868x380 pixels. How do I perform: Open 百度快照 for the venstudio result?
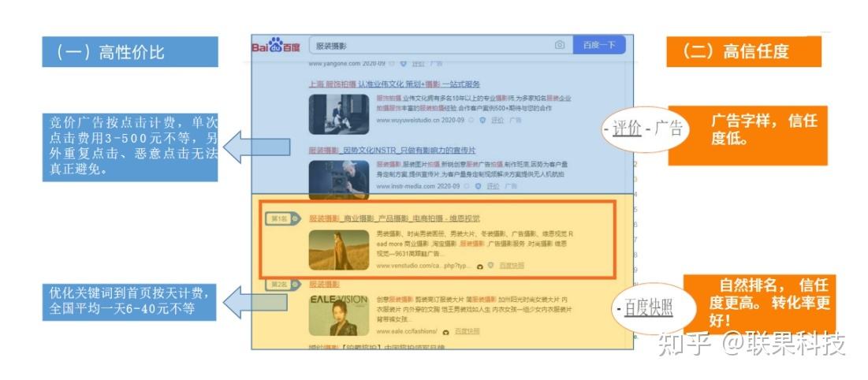511,266
